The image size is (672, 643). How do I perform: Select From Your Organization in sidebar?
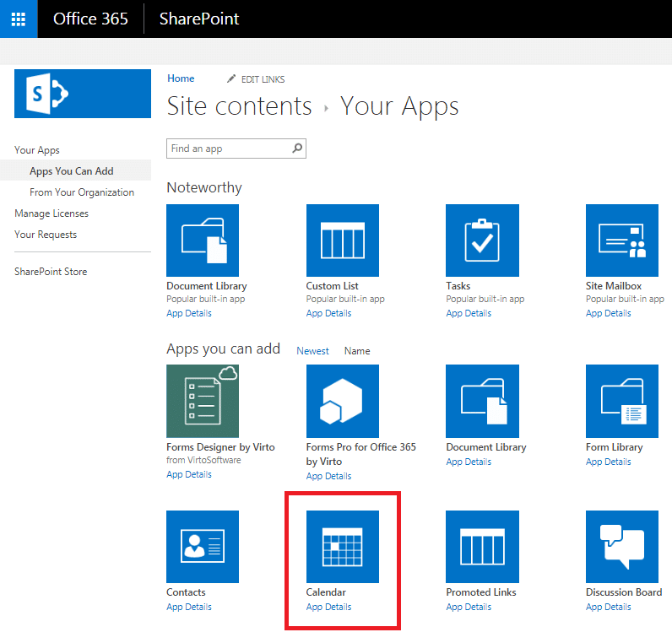[82, 192]
